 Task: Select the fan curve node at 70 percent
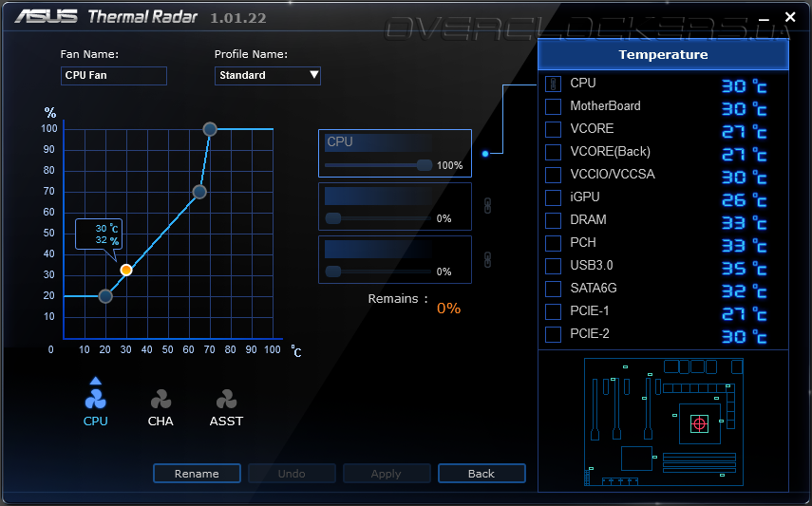coord(199,192)
